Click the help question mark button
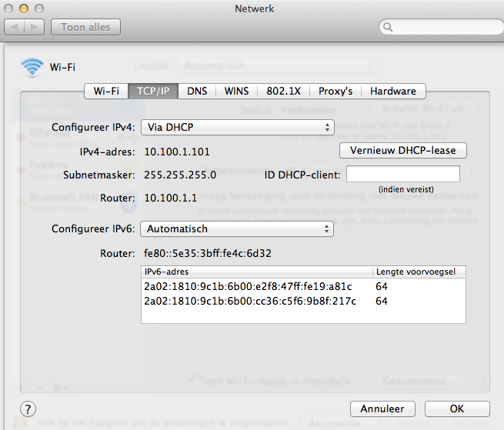This screenshot has width=504, height=430. click(x=28, y=408)
